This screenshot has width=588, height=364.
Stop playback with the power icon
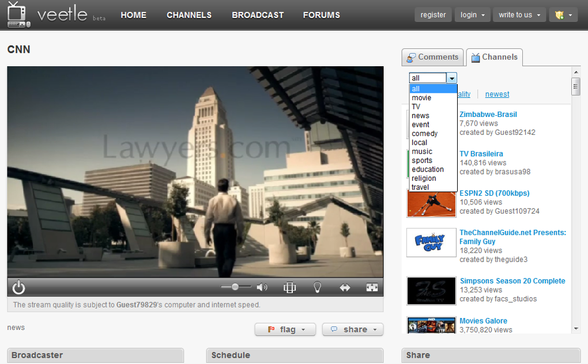tap(18, 287)
